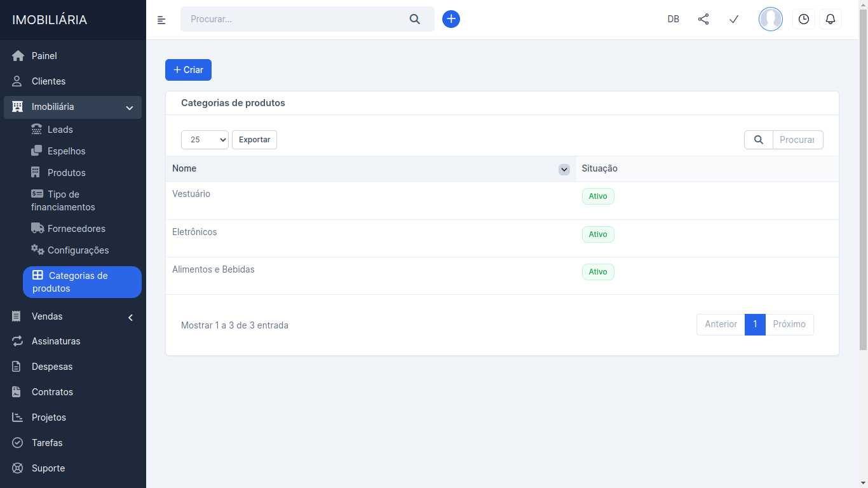868x488 pixels.
Task: Click the sidebar collapse hamburger icon
Action: coord(161,20)
